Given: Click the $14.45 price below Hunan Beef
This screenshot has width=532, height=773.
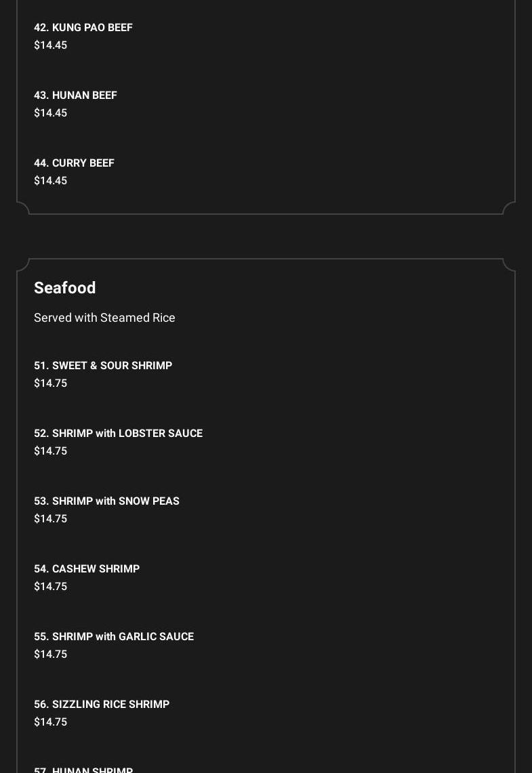Looking at the screenshot, I should click(x=51, y=113).
